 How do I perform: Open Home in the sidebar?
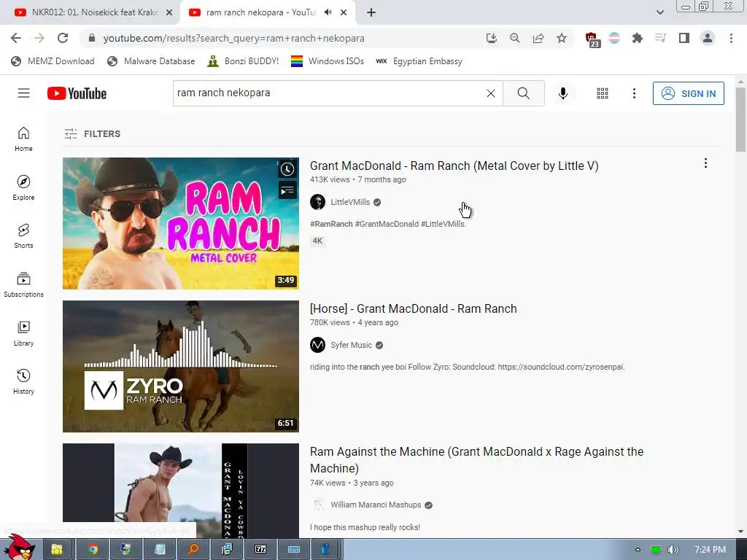click(23, 139)
